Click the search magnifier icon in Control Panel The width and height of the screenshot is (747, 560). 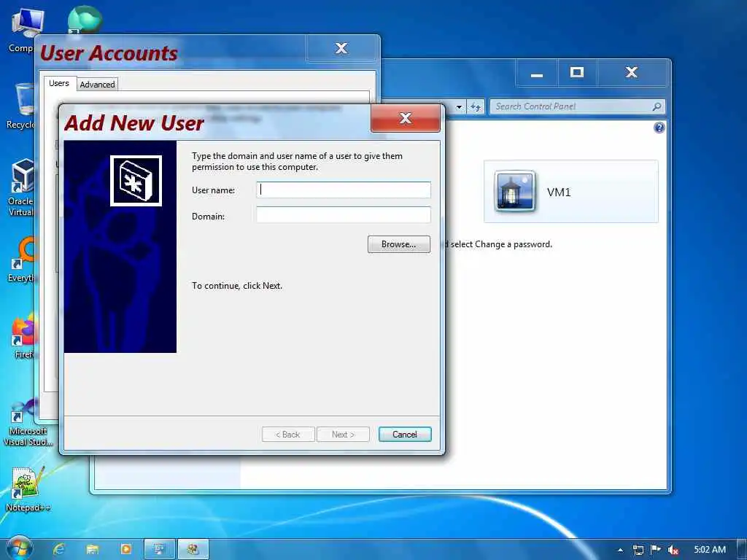pyautogui.click(x=657, y=106)
